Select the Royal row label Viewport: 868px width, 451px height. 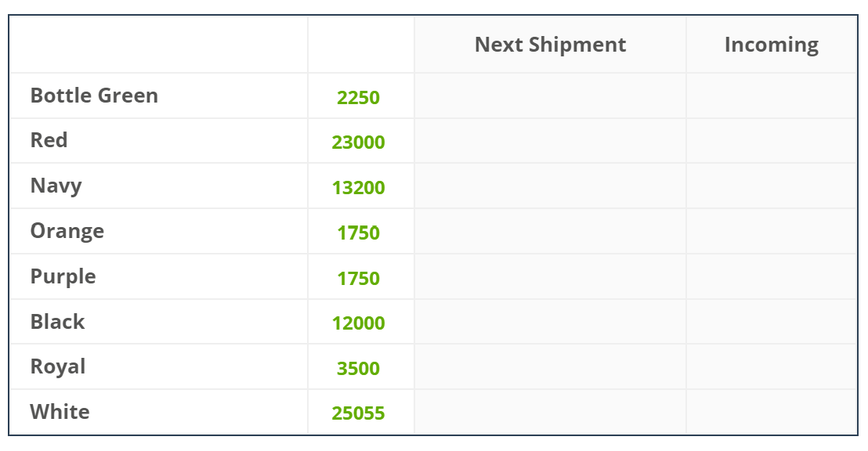(x=57, y=367)
